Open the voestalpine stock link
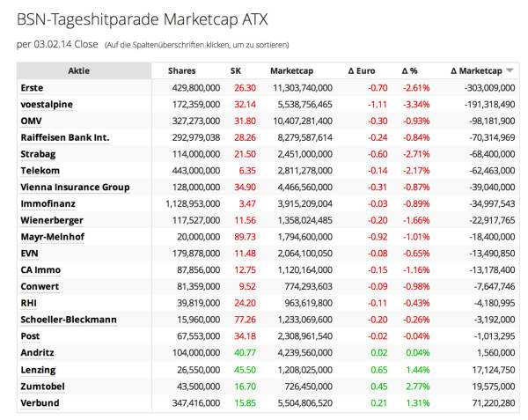Screen dimensions: 528x420 point(45,104)
